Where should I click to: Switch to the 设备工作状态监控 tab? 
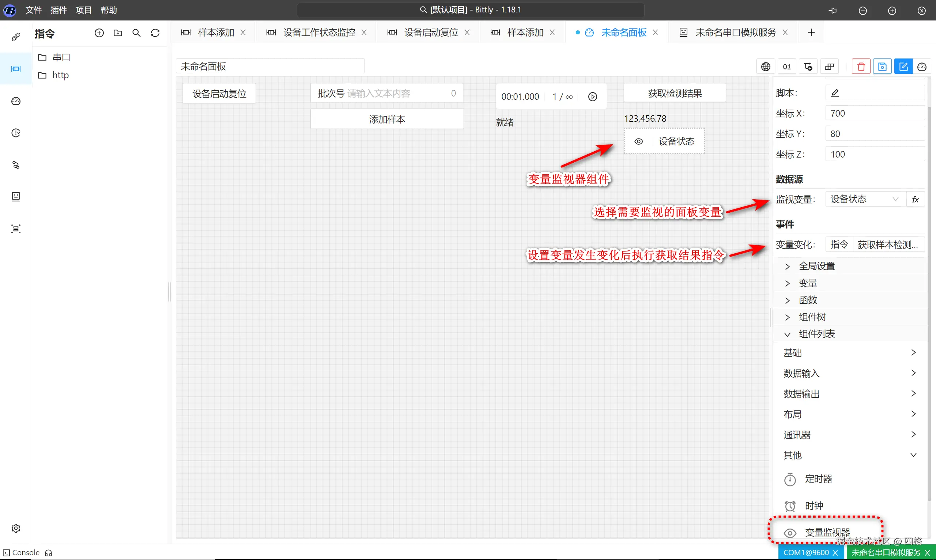pyautogui.click(x=319, y=33)
